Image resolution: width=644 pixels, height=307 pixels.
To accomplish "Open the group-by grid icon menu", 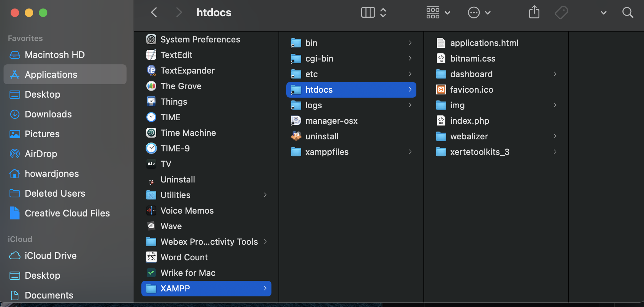I will 433,13.
